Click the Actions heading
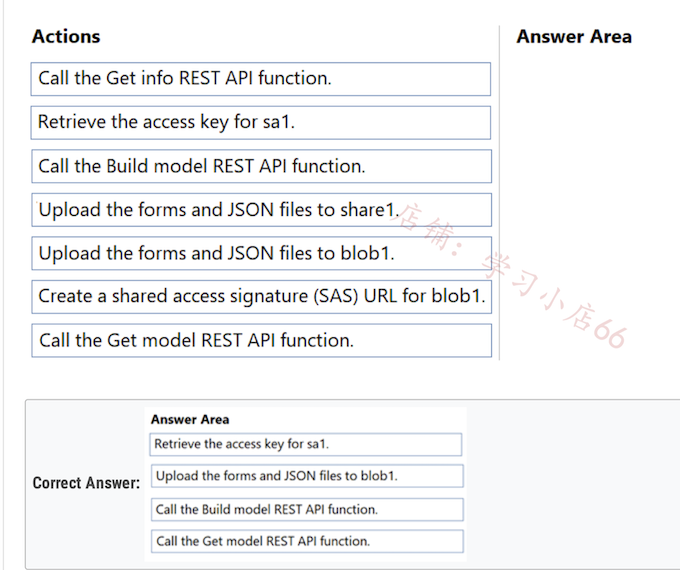Image resolution: width=680 pixels, height=570 pixels. (66, 36)
